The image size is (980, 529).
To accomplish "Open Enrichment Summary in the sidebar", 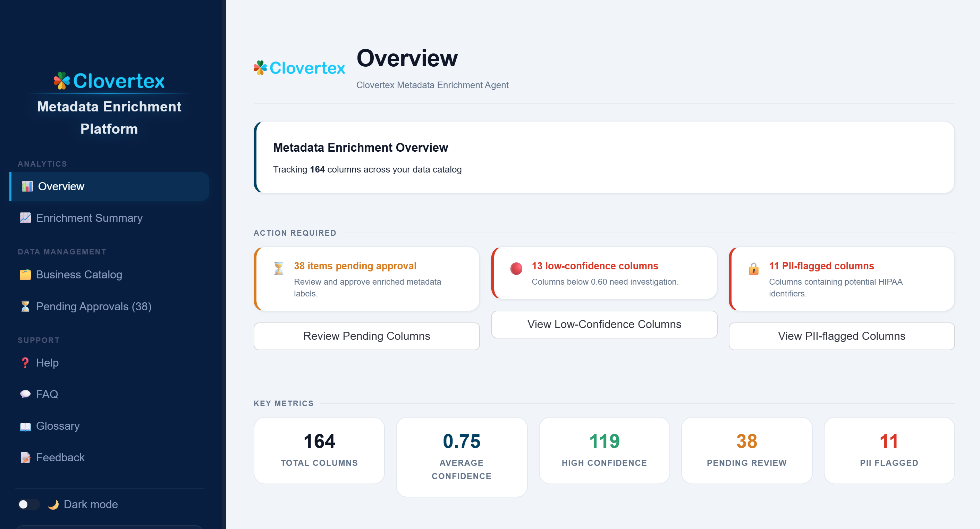I will pyautogui.click(x=109, y=218).
